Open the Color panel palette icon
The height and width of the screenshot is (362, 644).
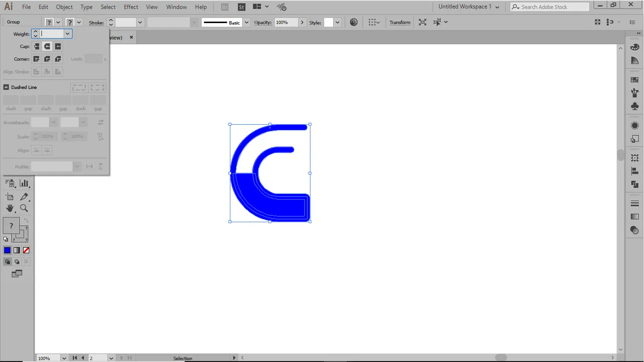coord(634,47)
